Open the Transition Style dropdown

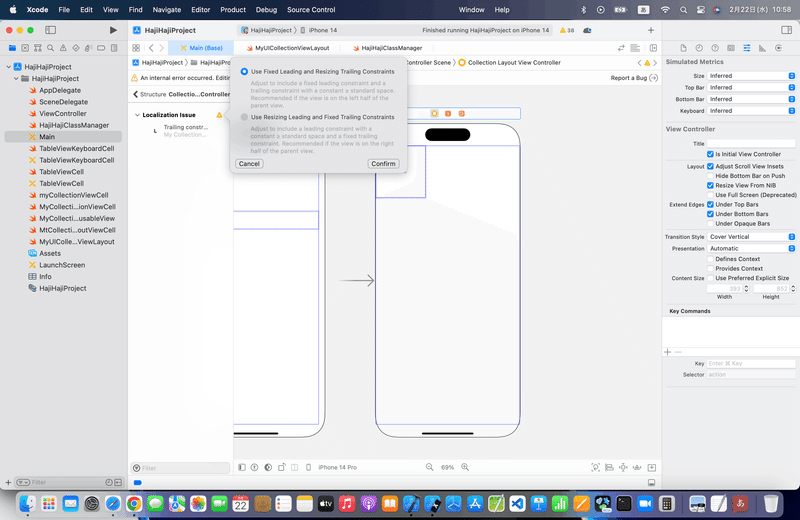[x=751, y=237]
